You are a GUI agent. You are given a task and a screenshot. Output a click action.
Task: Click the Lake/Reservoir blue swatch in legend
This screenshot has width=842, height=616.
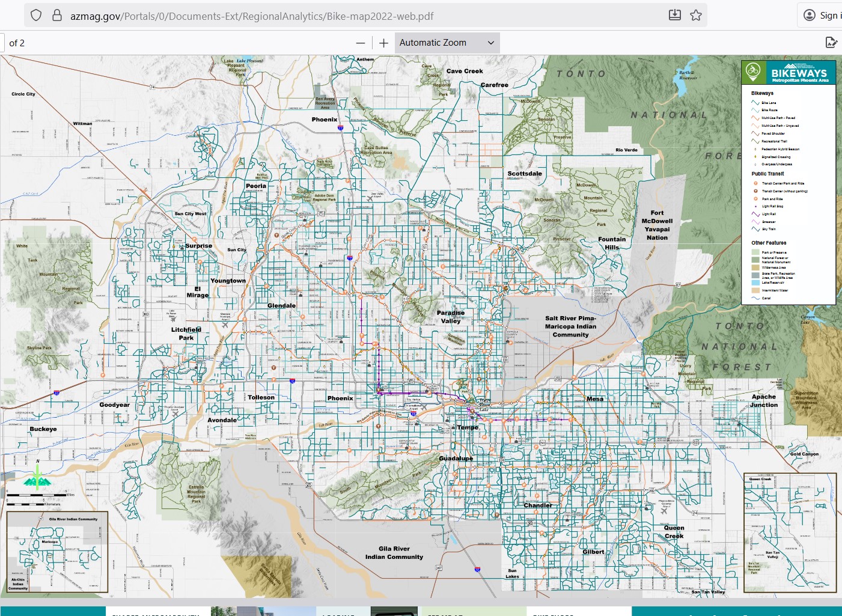click(x=755, y=282)
